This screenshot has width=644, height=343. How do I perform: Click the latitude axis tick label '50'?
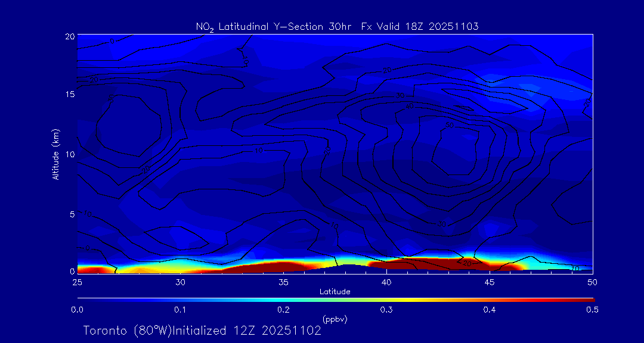[593, 282]
